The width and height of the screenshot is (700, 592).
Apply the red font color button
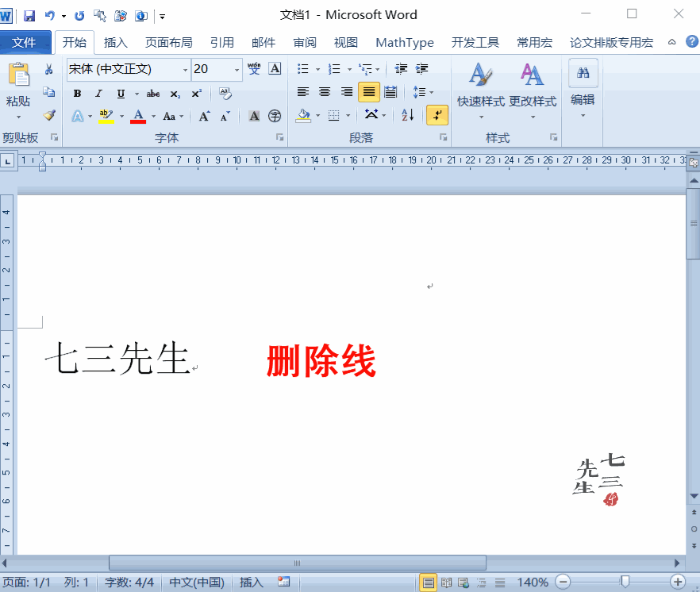click(138, 116)
